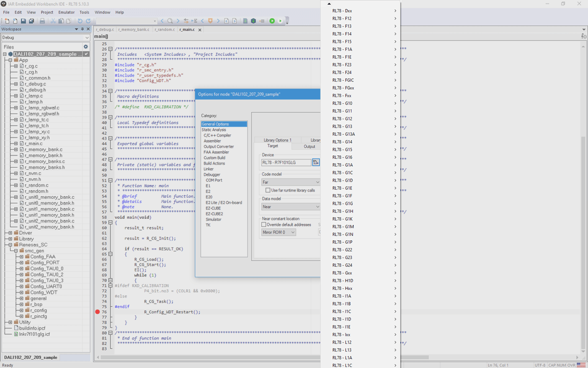The width and height of the screenshot is (588, 368).
Task: Click the Device name input field
Action: pyautogui.click(x=286, y=162)
